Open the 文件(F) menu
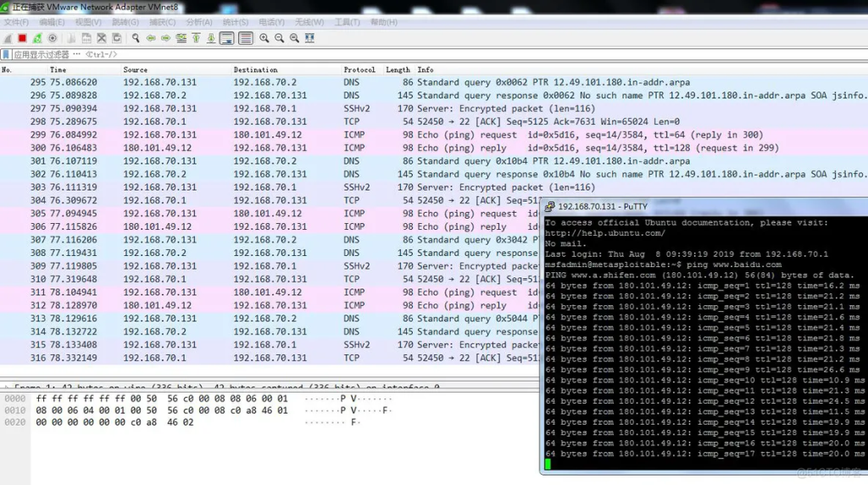Image resolution: width=868 pixels, height=485 pixels. (x=16, y=22)
